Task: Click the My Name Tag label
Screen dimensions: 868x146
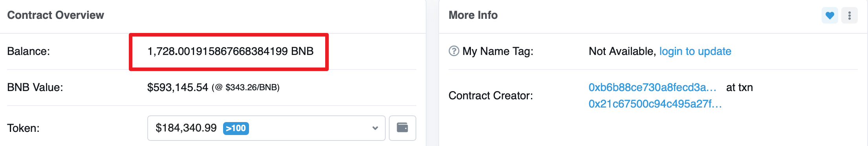Action: [x=498, y=51]
